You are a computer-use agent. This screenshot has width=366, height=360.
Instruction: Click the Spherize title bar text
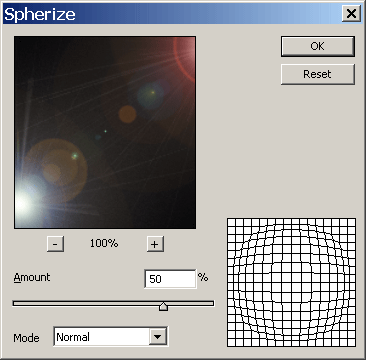click(x=40, y=15)
